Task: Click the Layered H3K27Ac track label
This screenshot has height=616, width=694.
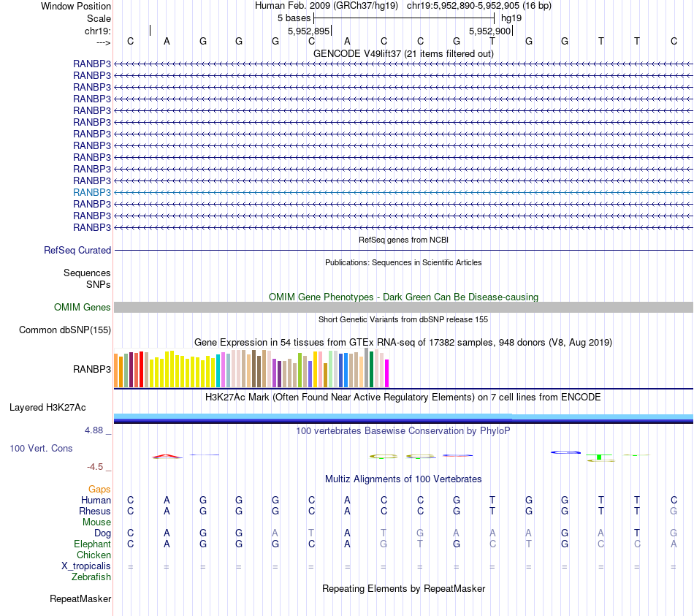Action: click(x=47, y=408)
